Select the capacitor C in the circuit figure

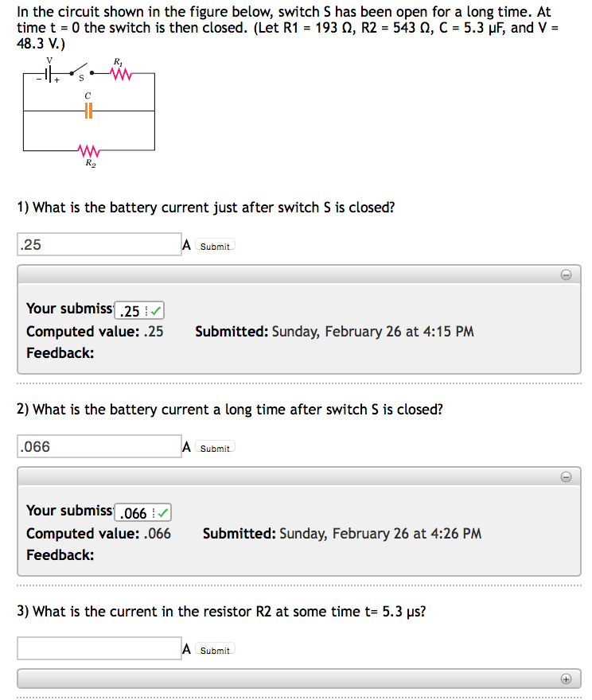click(x=88, y=111)
